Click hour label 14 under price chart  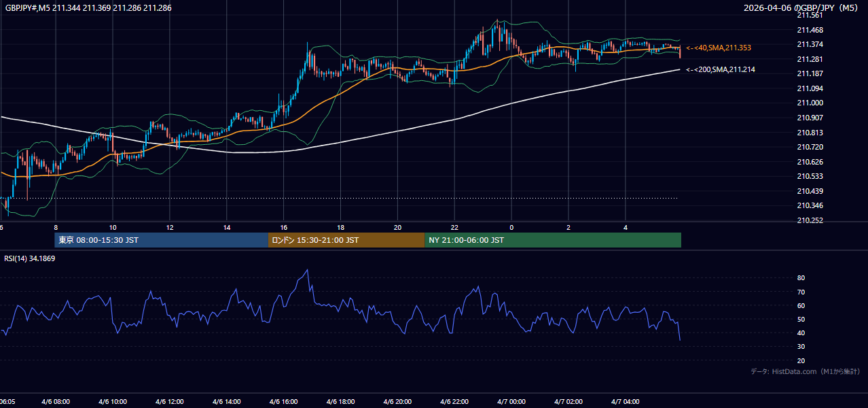click(x=227, y=228)
